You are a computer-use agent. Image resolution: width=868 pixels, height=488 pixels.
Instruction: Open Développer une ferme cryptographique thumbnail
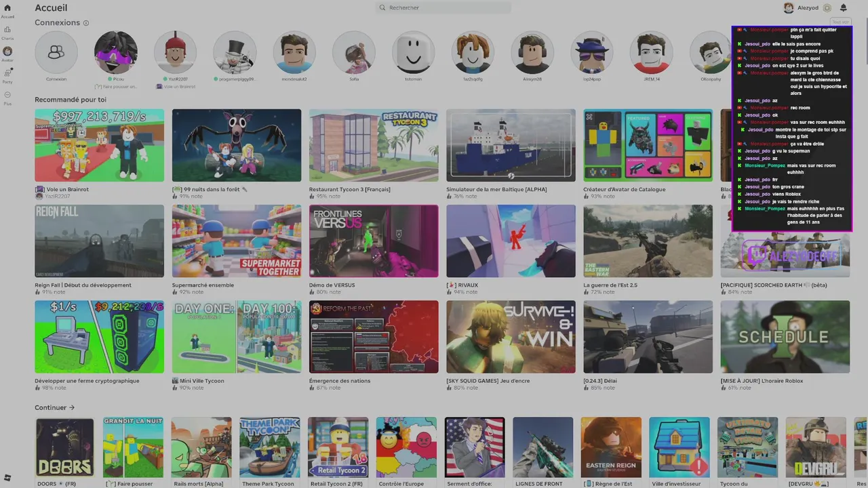coord(100,336)
